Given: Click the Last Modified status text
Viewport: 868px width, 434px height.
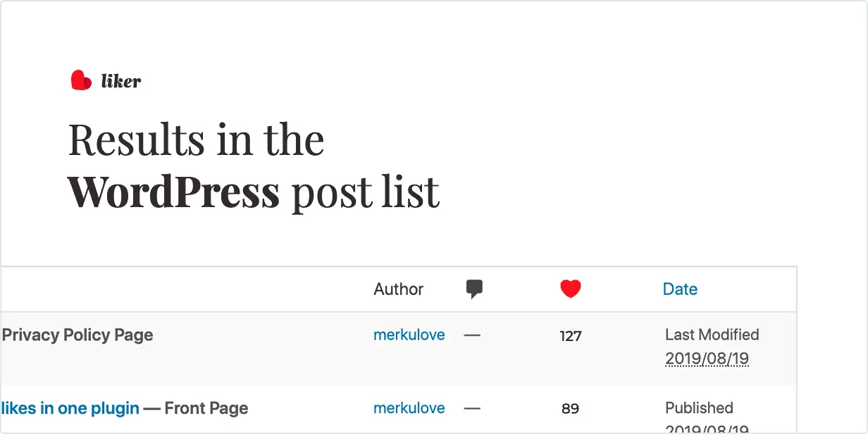Looking at the screenshot, I should (x=712, y=335).
